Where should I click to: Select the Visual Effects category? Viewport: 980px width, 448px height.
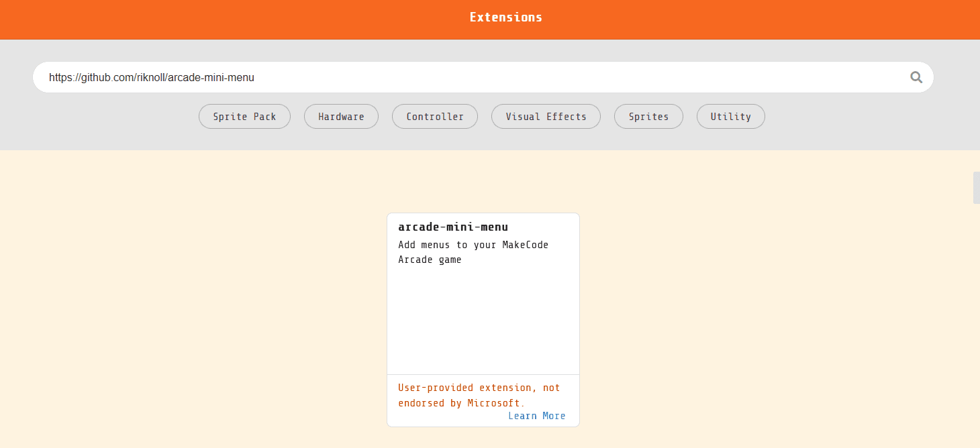[546, 116]
